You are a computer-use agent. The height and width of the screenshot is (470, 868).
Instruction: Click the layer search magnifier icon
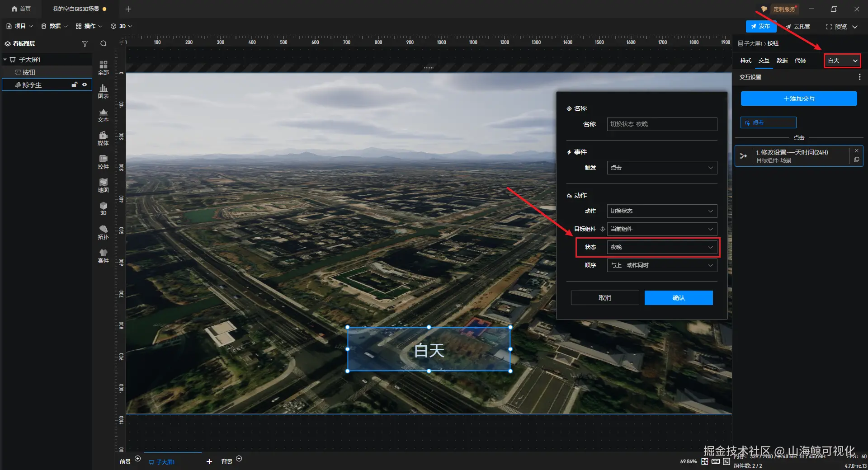pyautogui.click(x=104, y=44)
